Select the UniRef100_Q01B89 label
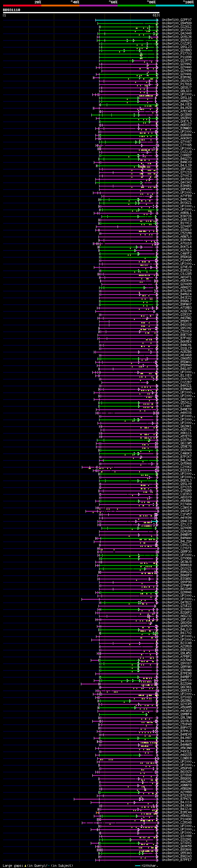The image size is (197, 868). pos(177,115)
